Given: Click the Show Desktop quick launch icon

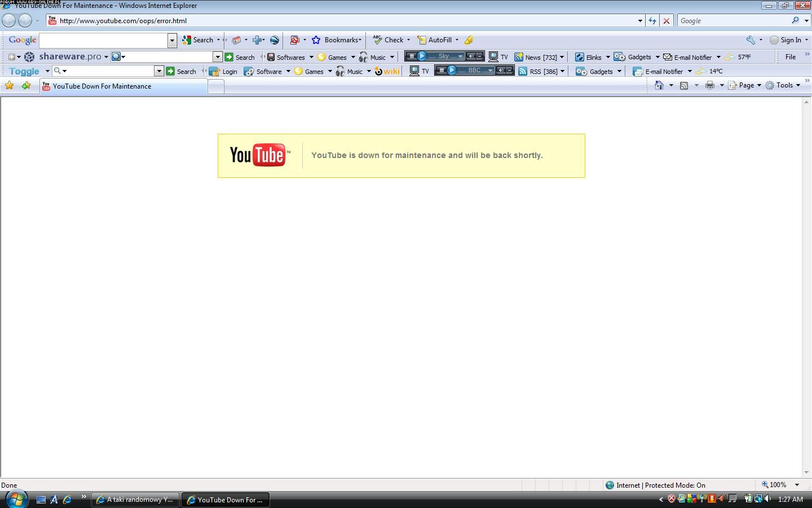Looking at the screenshot, I should 41,500.
